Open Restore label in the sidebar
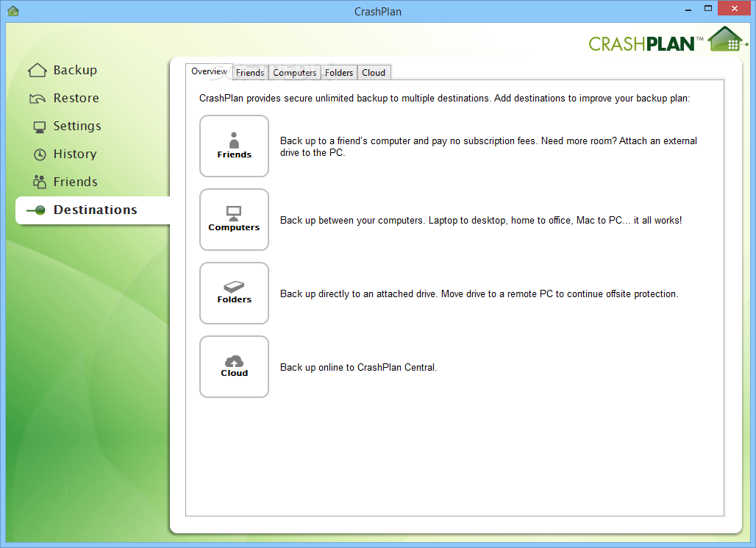 pyautogui.click(x=76, y=98)
